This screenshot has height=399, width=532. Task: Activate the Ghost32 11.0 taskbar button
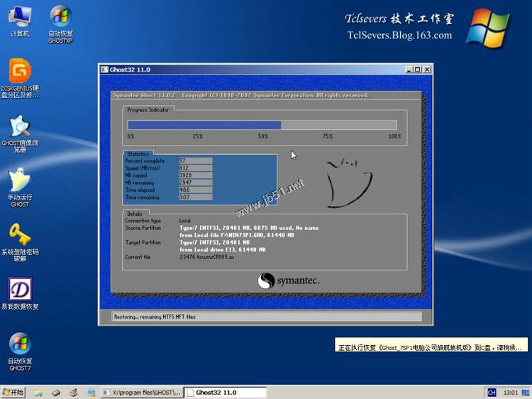point(226,393)
